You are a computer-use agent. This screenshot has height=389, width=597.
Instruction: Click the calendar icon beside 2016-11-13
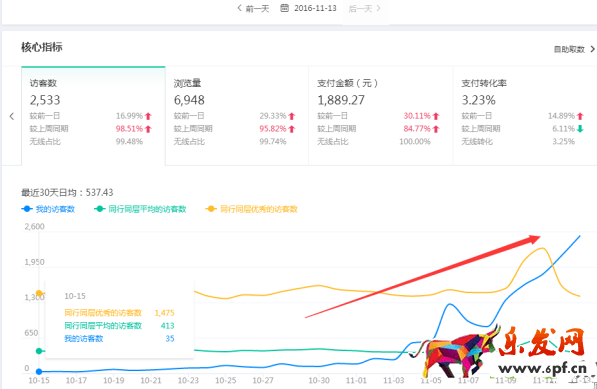284,8
